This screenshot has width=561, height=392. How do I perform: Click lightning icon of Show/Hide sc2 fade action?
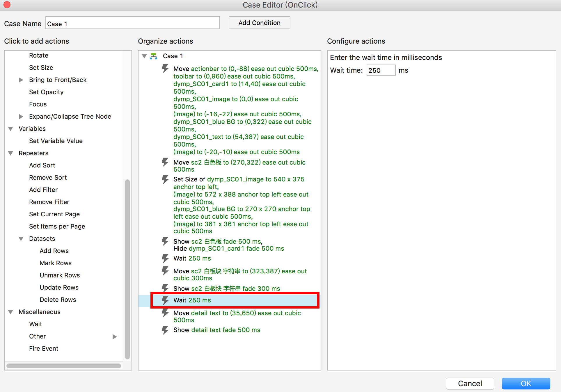(165, 241)
